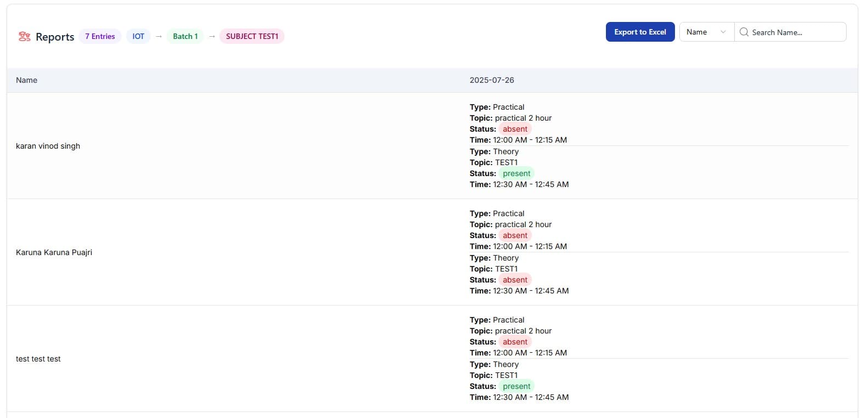Select the karan vinod singh row name

tap(48, 146)
